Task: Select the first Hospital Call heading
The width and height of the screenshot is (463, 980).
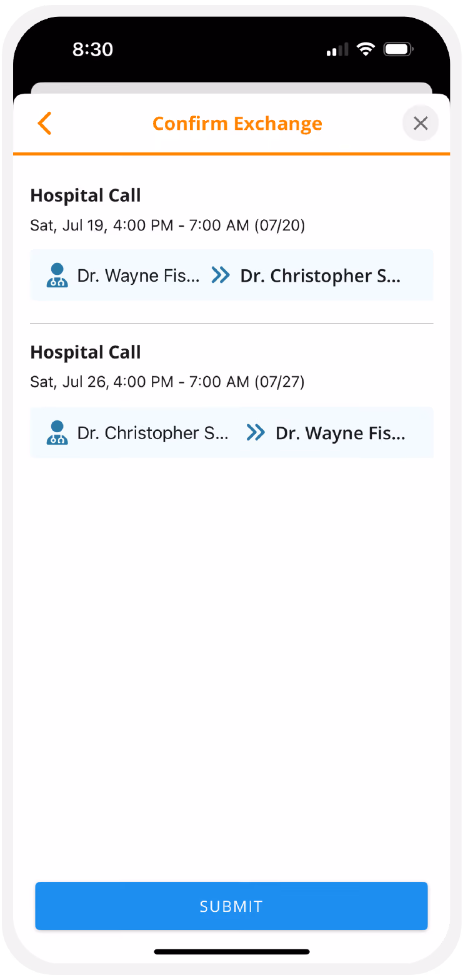Action: pos(86,196)
